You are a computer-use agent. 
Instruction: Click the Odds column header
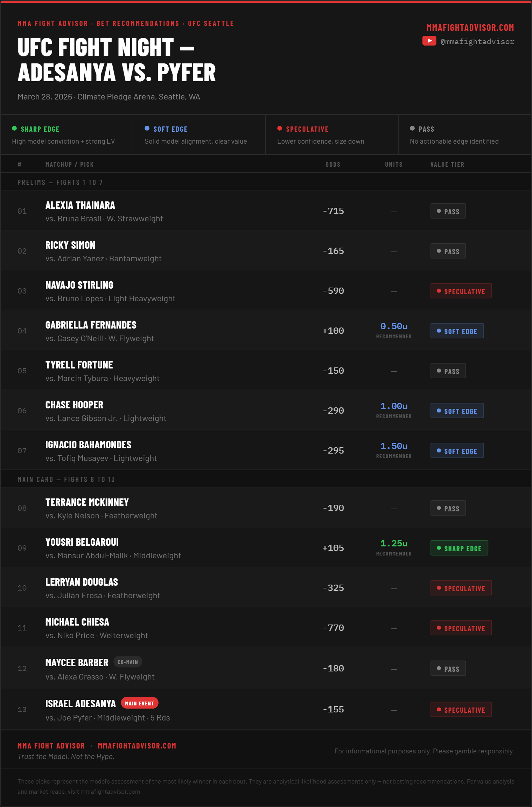[x=333, y=165]
